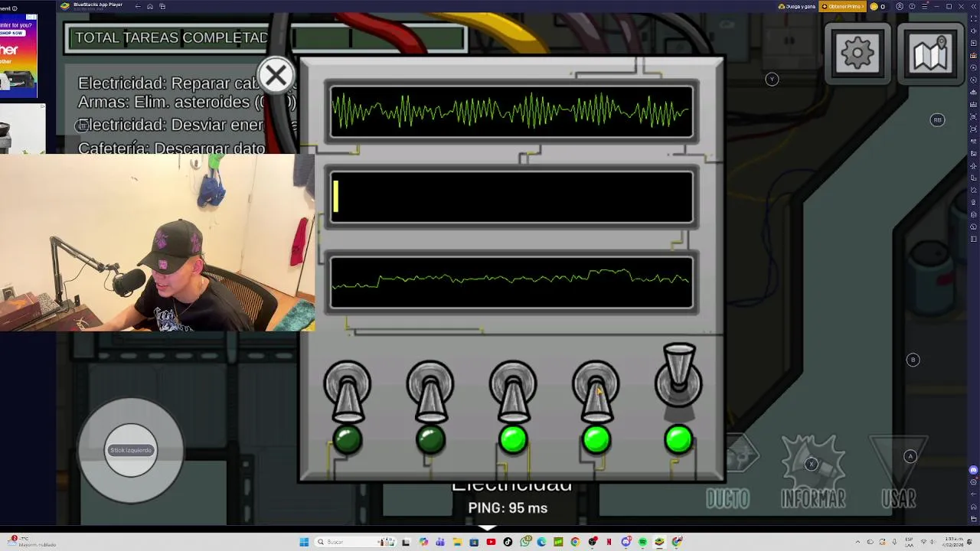This screenshot has width=980, height=551.
Task: Tap the DUCTO vent button
Action: click(729, 473)
